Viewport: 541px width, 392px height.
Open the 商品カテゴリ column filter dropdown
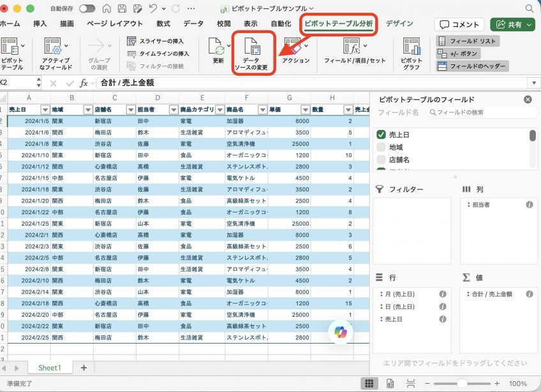tap(219, 110)
